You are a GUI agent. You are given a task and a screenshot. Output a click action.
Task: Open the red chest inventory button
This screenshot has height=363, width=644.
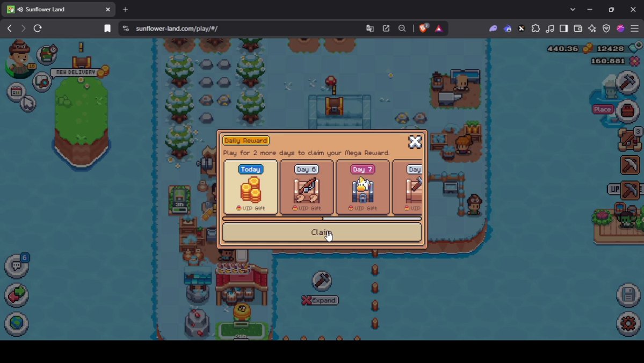pyautogui.click(x=627, y=111)
